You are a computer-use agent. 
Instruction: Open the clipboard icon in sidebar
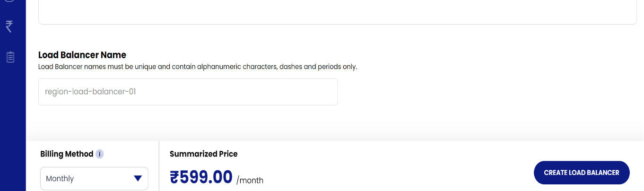pyautogui.click(x=10, y=57)
